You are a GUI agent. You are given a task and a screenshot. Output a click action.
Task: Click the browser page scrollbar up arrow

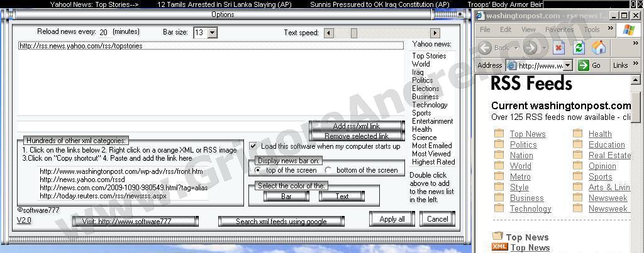coord(635,80)
